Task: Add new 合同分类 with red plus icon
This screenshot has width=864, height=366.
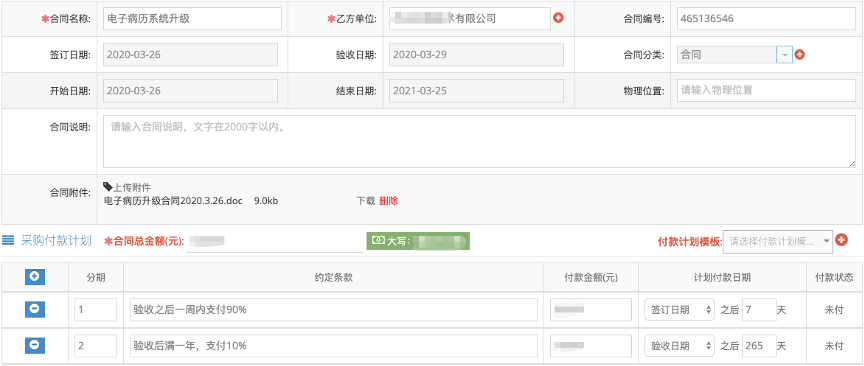Action: coord(800,55)
